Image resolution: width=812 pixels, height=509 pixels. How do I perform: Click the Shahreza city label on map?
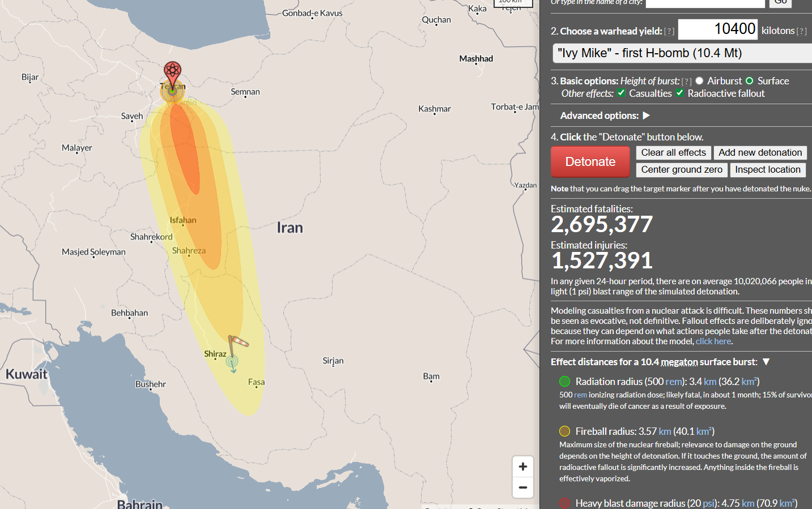click(x=189, y=251)
